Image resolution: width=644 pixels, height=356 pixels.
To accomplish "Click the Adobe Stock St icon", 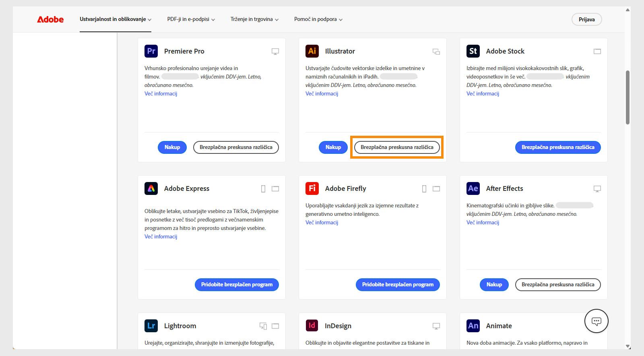I will click(473, 51).
